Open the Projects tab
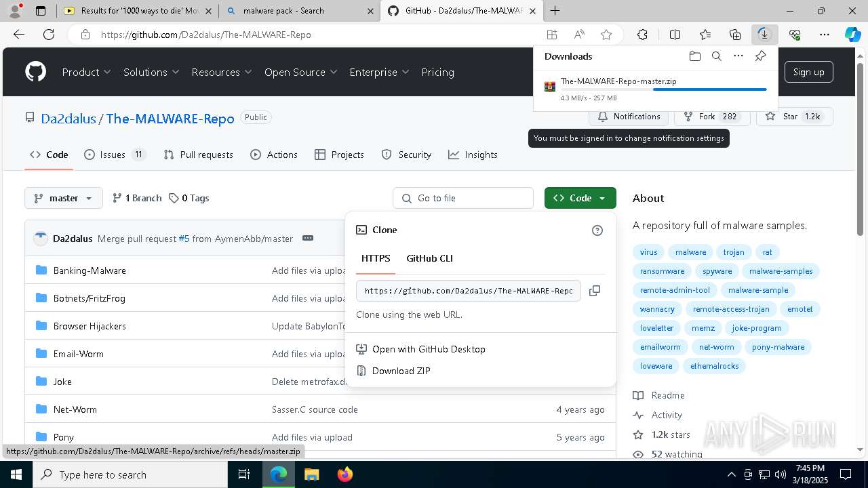Viewport: 868px width, 488px height. tap(340, 155)
